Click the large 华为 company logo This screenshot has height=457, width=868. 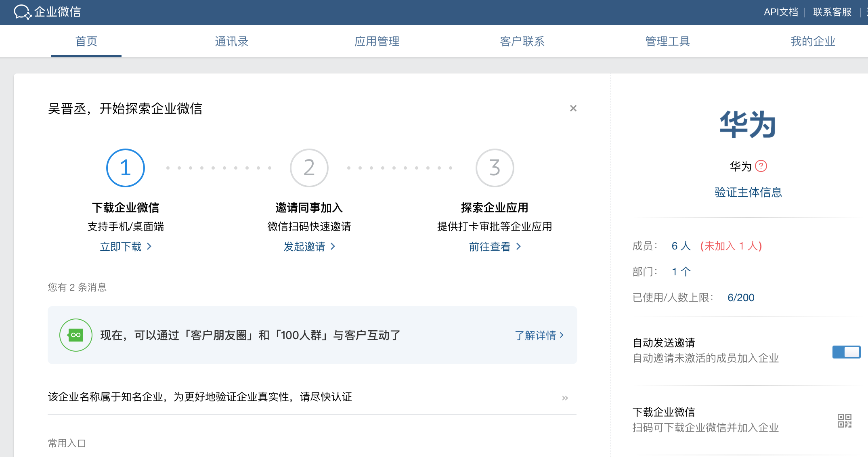click(748, 125)
